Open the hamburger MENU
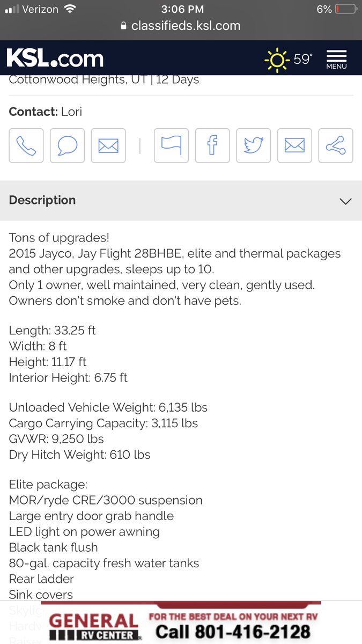Viewport: 362px width, 644px height. point(336,59)
